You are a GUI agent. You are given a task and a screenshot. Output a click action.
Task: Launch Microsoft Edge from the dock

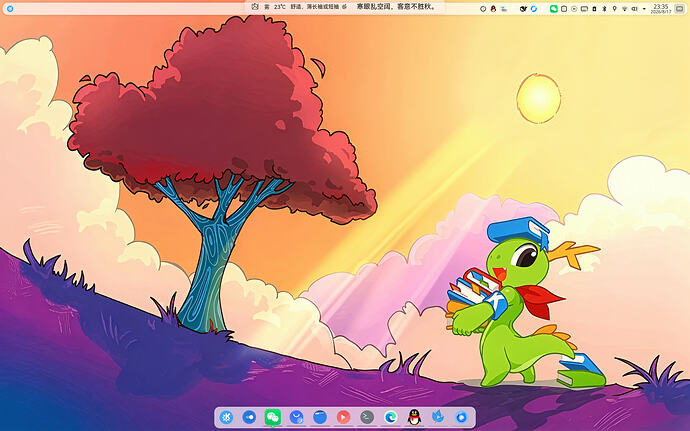coord(390,417)
